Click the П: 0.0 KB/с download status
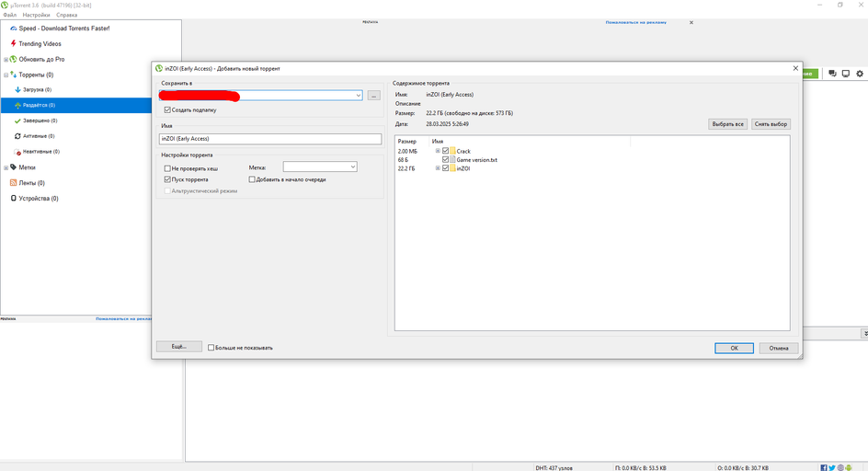Image resolution: width=868 pixels, height=471 pixels. (x=641, y=468)
